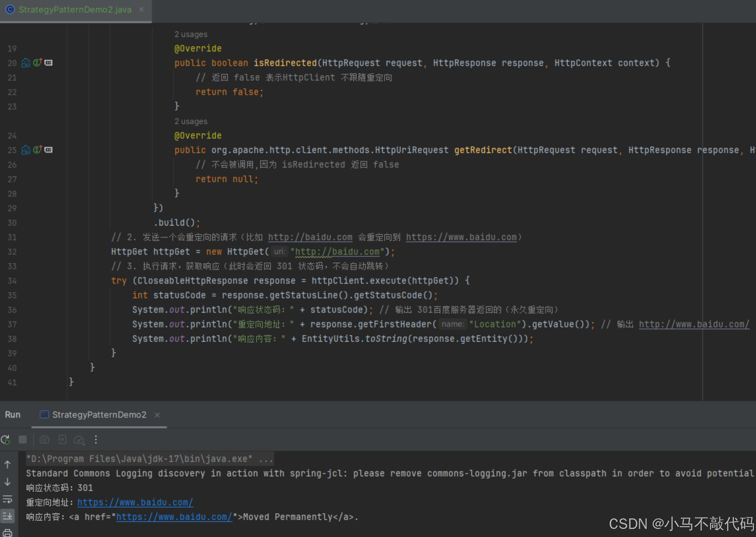Click the down arrow in console sidebar
This screenshot has width=756, height=537.
click(7, 482)
